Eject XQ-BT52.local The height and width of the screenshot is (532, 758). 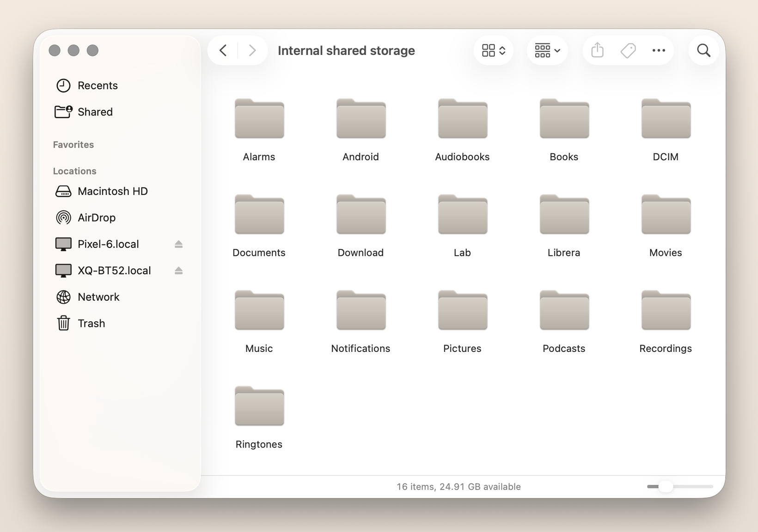(x=179, y=271)
